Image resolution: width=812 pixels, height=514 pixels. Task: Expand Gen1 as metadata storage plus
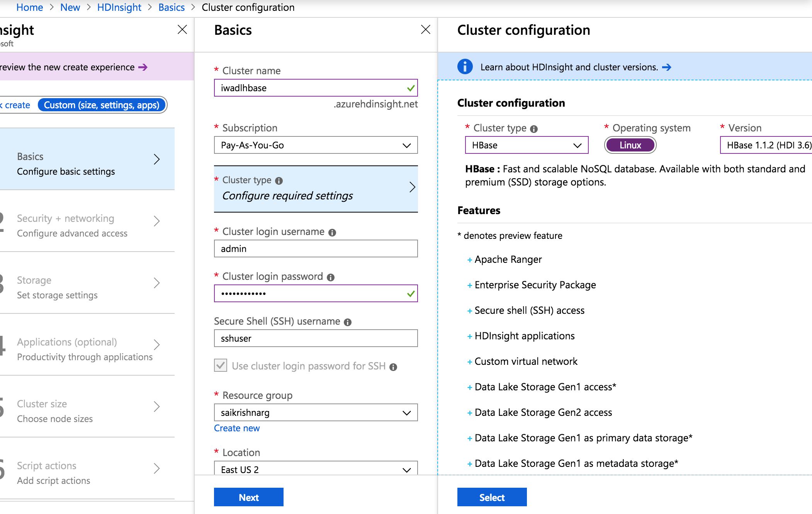[x=470, y=464]
